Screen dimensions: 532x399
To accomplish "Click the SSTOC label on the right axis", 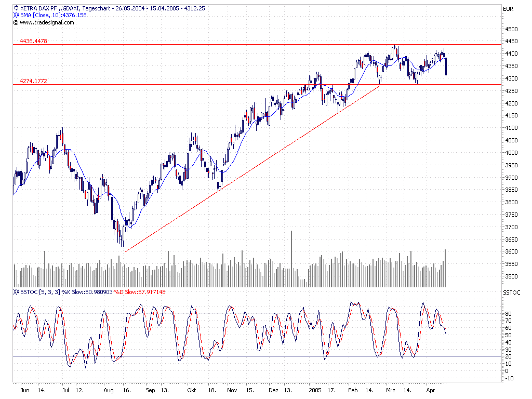I will tap(512, 292).
